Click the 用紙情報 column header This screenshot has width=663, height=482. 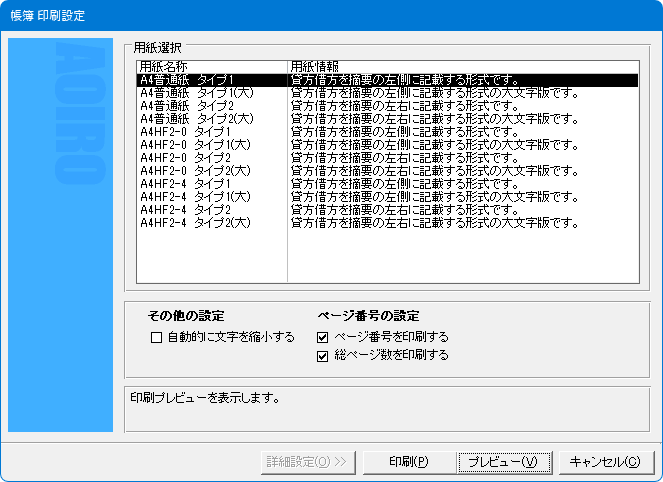314,66
